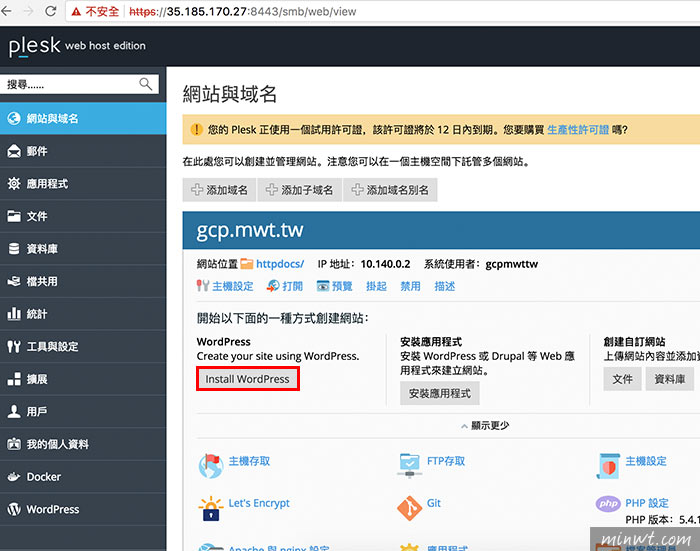
Task: Open 用戶 in the sidebar
Action: [83, 411]
